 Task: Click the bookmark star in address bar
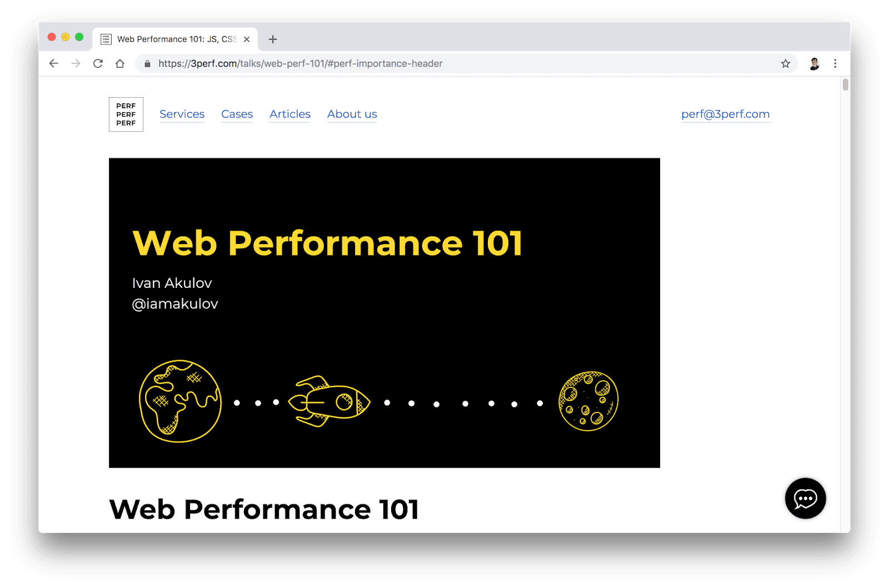[786, 63]
